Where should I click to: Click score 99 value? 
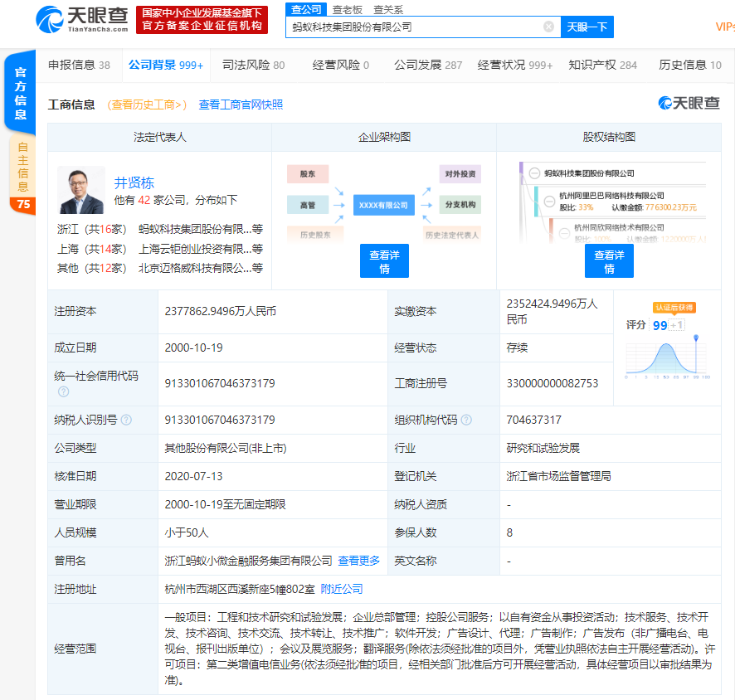tap(660, 325)
